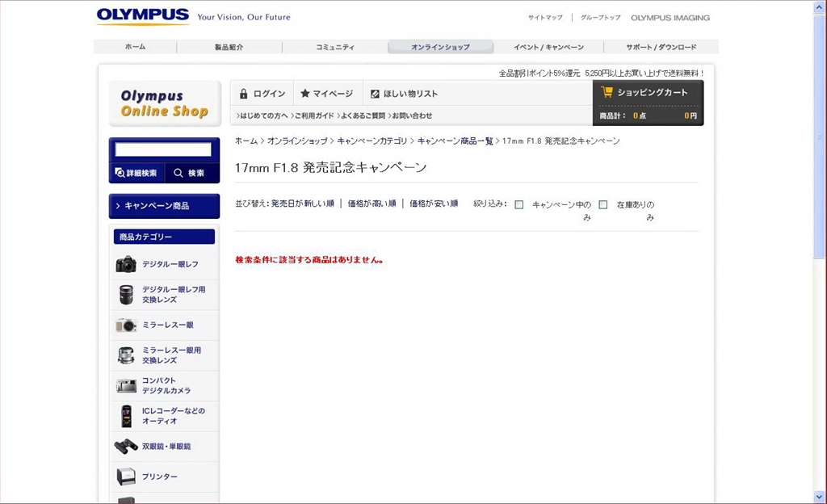Click the page scrollbar down arrow
Image resolution: width=827 pixels, height=504 pixels.
pos(819,497)
